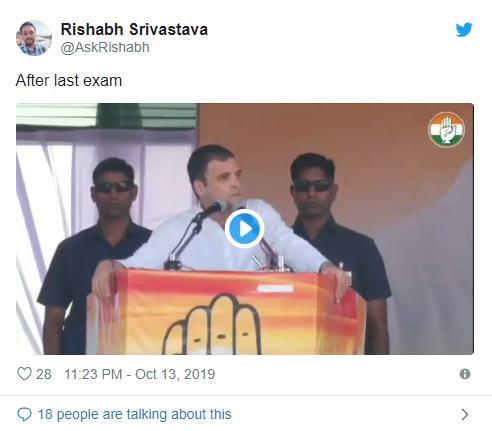Image resolution: width=492 pixels, height=431 pixels.
Task: Open the Rishabh Srivastava display name
Action: (x=134, y=29)
